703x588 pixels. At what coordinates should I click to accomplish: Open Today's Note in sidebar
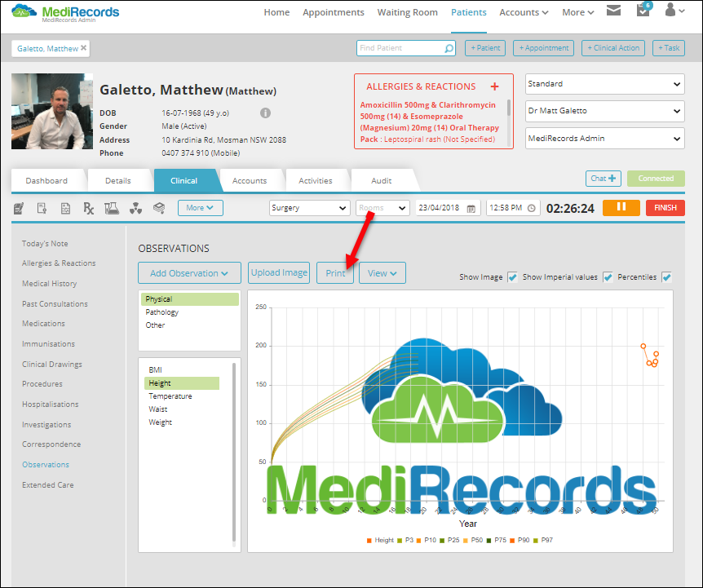45,243
